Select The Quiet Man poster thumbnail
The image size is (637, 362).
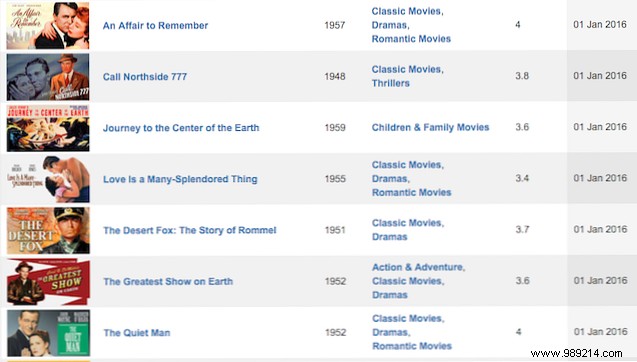(48, 333)
